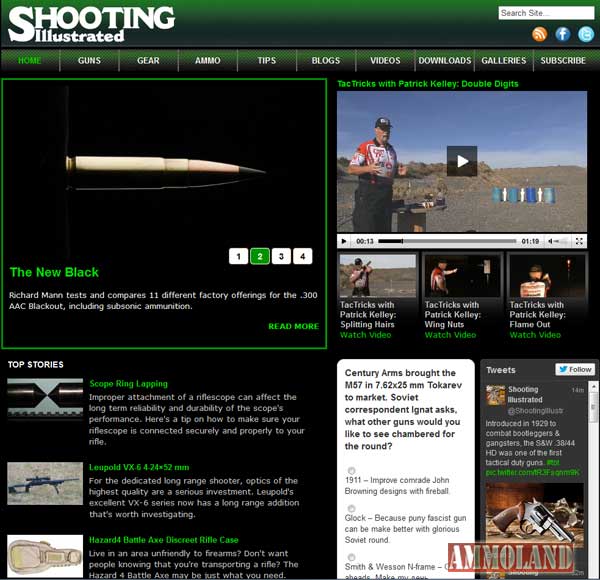Open the pic.twitter.com link in tweet

532,472
